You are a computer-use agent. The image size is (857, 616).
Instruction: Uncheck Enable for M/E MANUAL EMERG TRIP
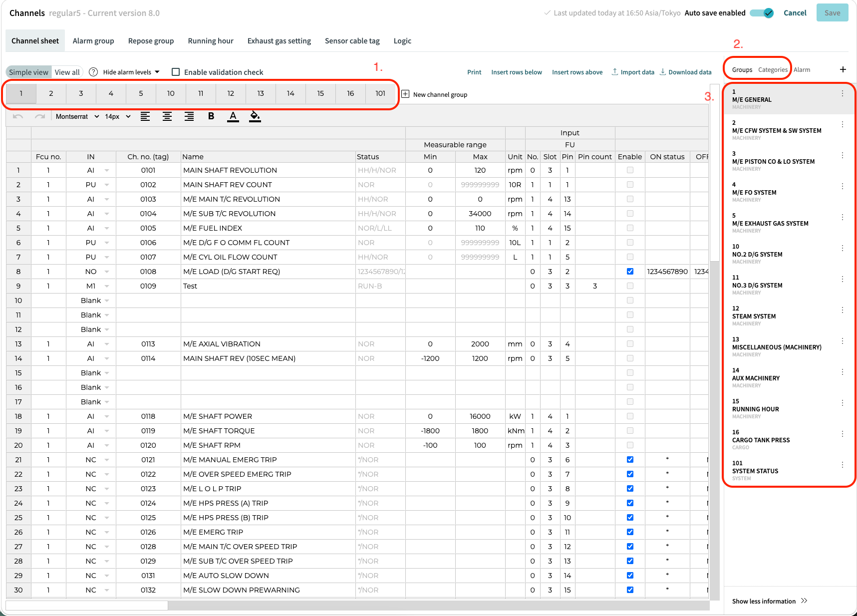(630, 460)
